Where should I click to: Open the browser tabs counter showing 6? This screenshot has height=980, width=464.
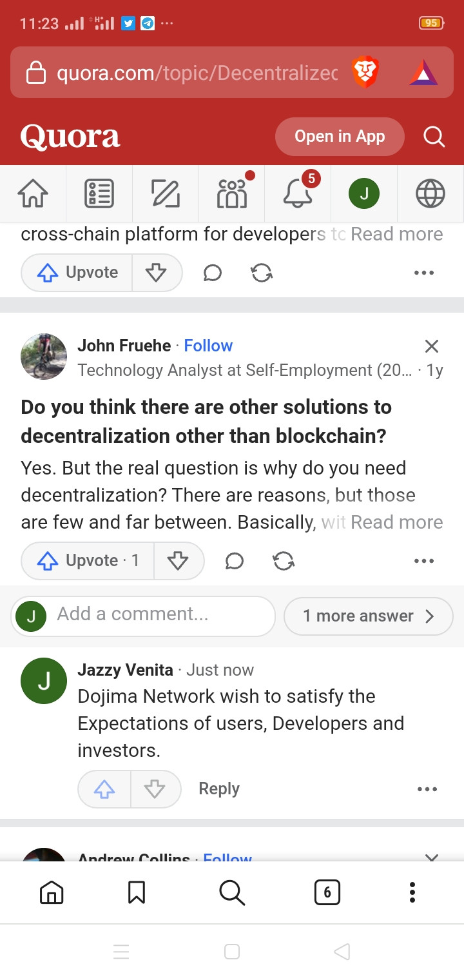click(327, 892)
